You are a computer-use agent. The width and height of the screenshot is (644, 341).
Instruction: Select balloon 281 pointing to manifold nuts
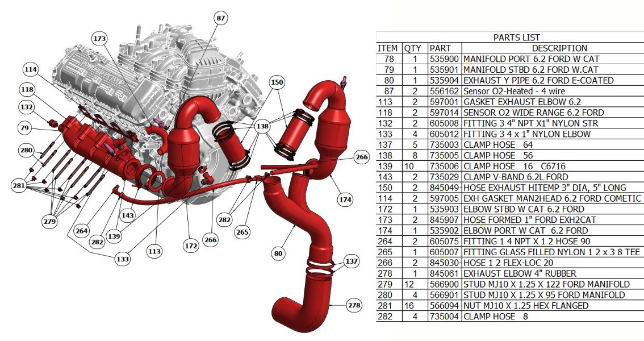20,184
